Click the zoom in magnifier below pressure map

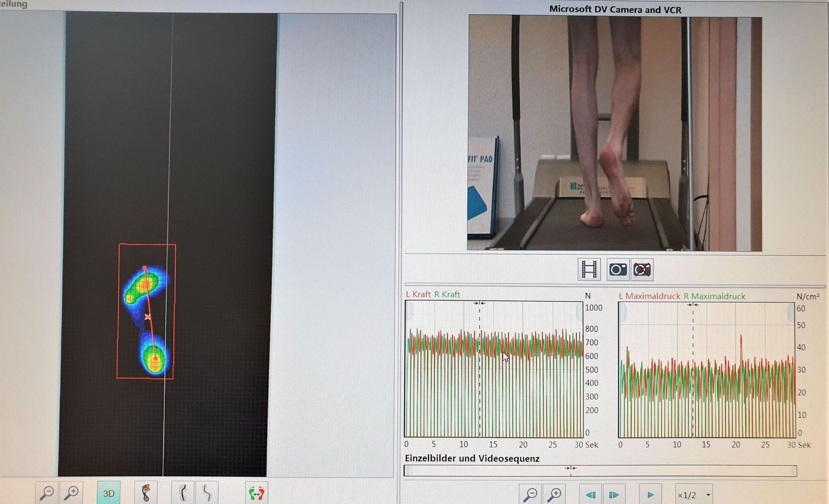click(x=71, y=492)
